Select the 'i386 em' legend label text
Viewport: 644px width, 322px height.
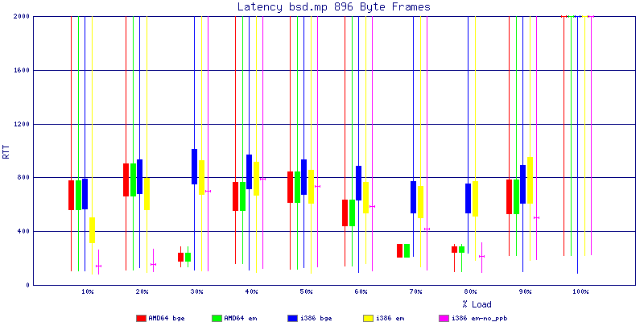click(x=390, y=318)
